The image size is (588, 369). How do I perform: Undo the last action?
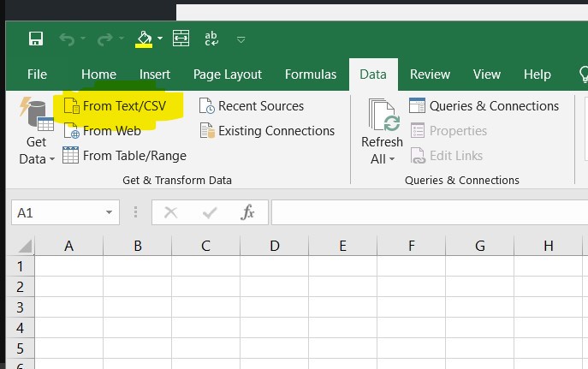[67, 39]
